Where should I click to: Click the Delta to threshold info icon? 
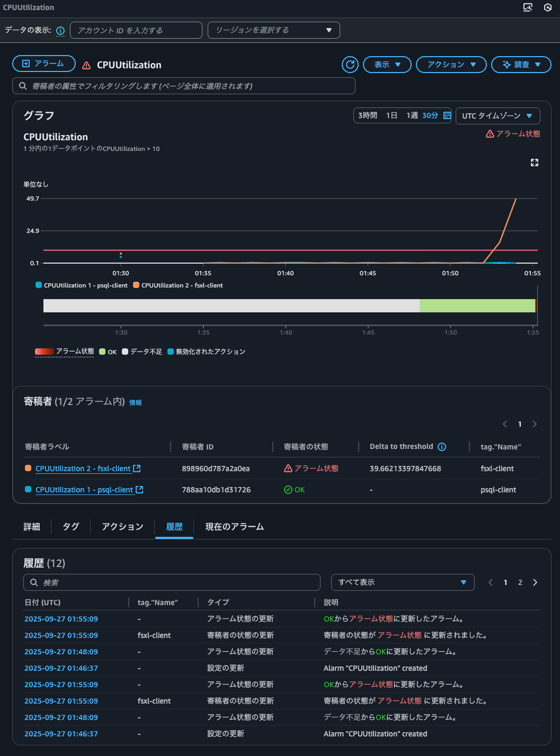(442, 447)
